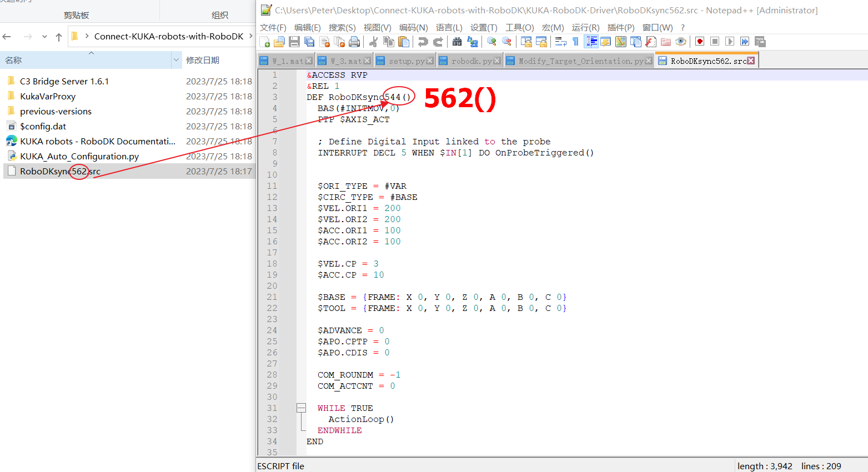Image resolution: width=868 pixels, height=472 pixels.
Task: Open the recent locations dropdown arrow
Action: (44, 37)
